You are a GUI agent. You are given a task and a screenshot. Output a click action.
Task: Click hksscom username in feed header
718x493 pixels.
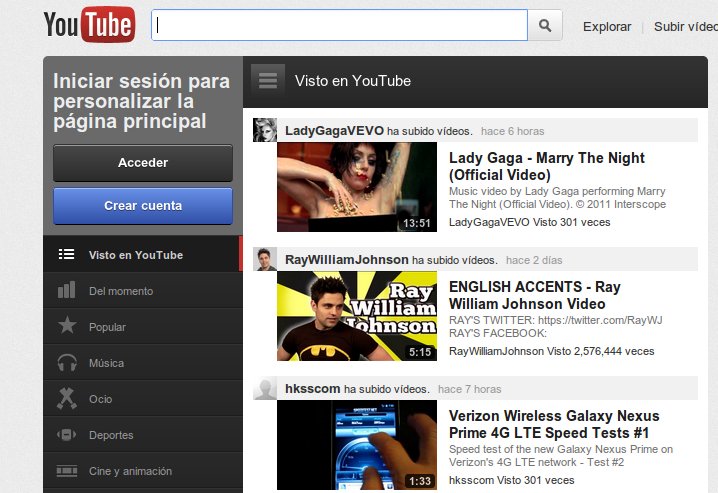(312, 389)
